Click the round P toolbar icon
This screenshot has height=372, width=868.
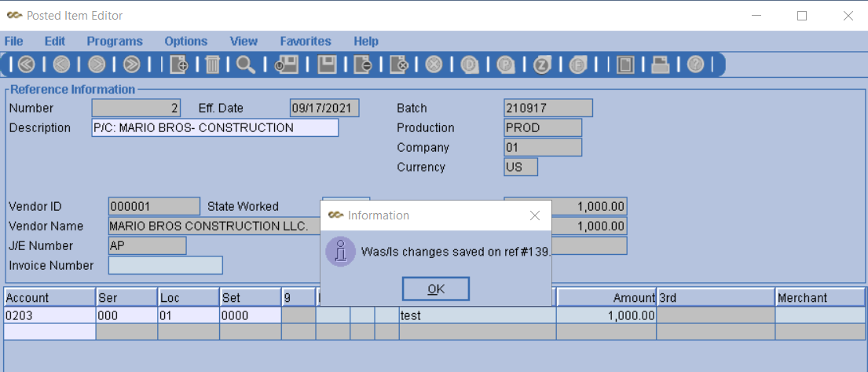[505, 64]
